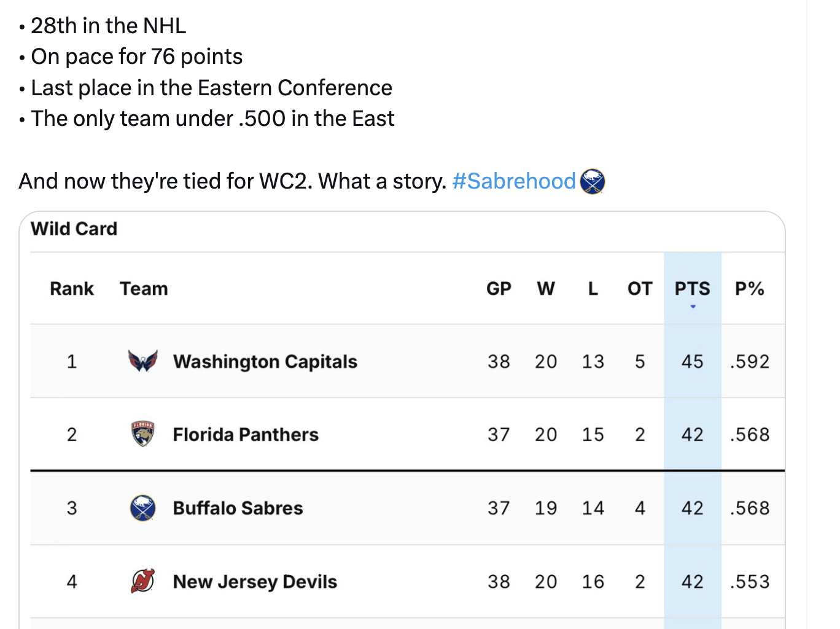This screenshot has width=840, height=629.
Task: Toggle sort order on the PTS column
Action: tap(692, 288)
